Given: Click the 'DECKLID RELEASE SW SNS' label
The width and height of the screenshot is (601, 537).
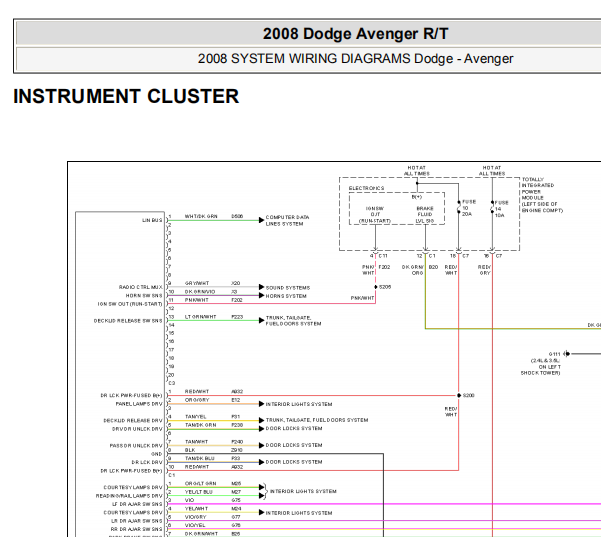Looking at the screenshot, I should tap(128, 321).
